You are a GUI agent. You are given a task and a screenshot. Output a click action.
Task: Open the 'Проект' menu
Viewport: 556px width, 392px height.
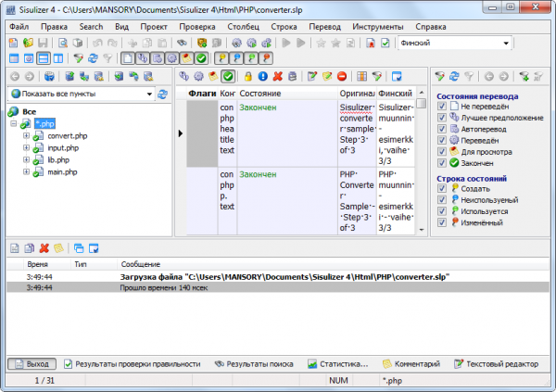pos(154,27)
